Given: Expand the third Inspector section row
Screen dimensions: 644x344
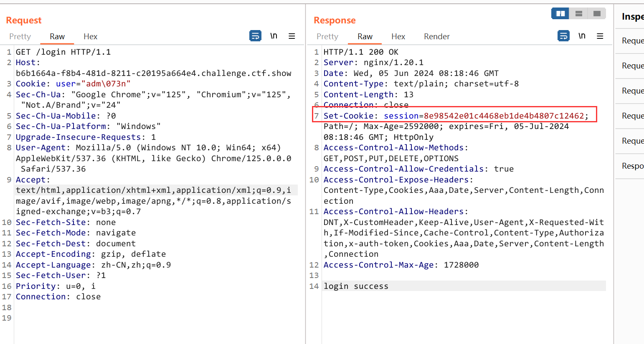Looking at the screenshot, I should pyautogui.click(x=630, y=91).
